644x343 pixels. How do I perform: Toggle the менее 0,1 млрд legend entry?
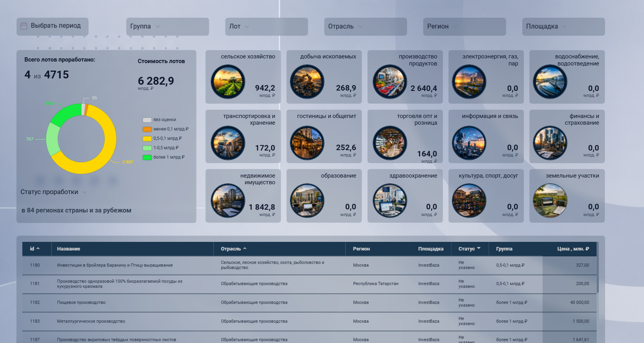coord(166,129)
